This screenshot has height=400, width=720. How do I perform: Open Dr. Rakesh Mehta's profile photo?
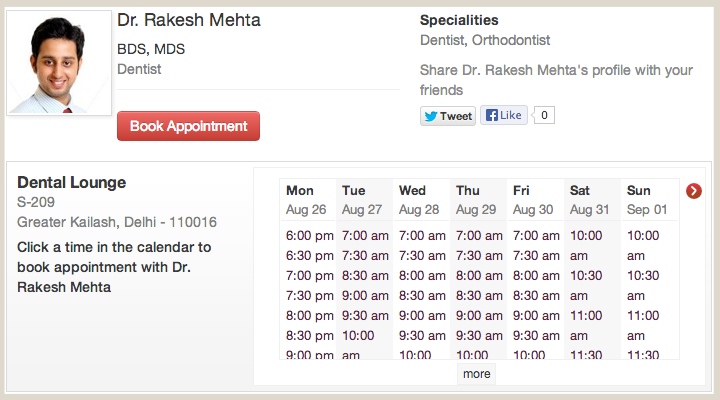tap(59, 62)
